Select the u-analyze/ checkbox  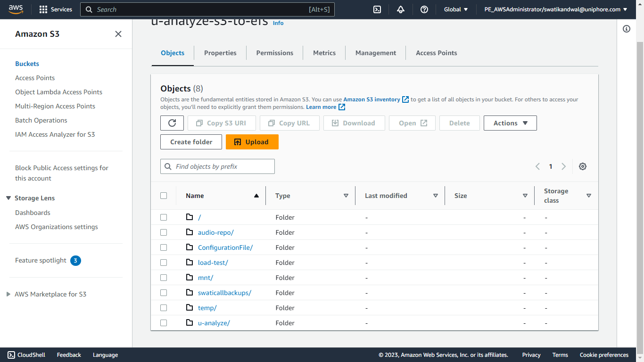pyautogui.click(x=164, y=323)
